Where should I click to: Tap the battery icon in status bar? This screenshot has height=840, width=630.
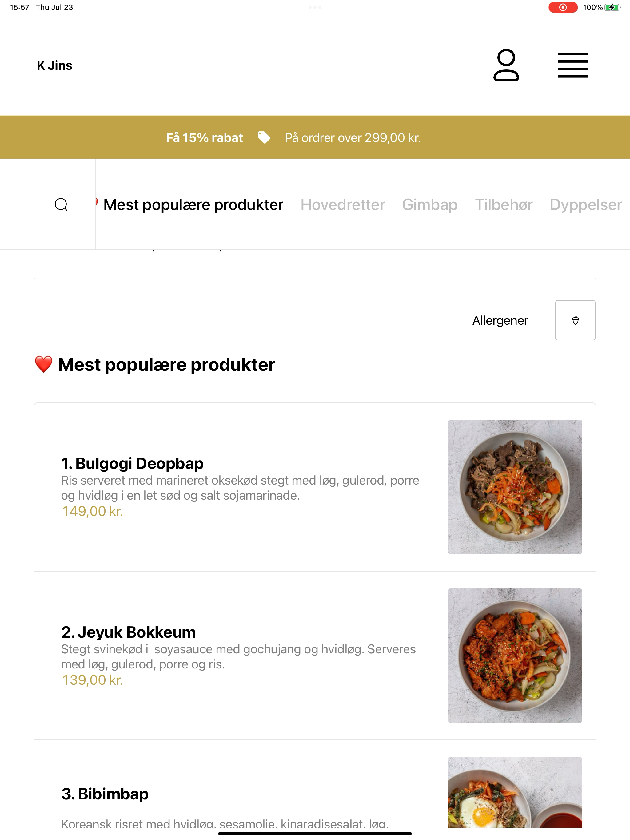(x=612, y=7)
